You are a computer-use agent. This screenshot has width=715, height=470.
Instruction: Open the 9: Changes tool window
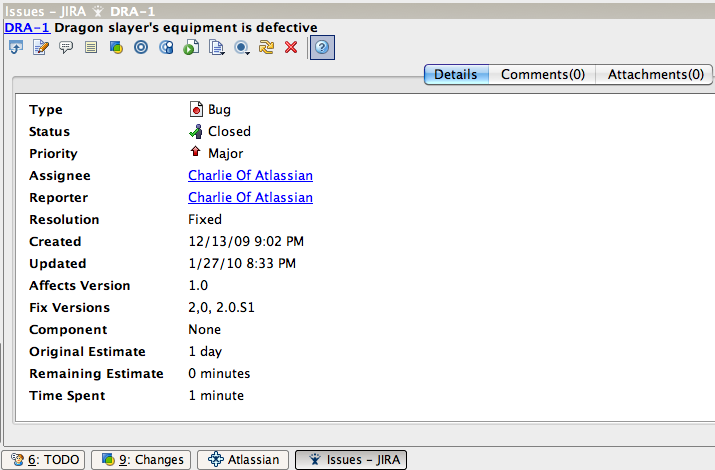(x=141, y=459)
